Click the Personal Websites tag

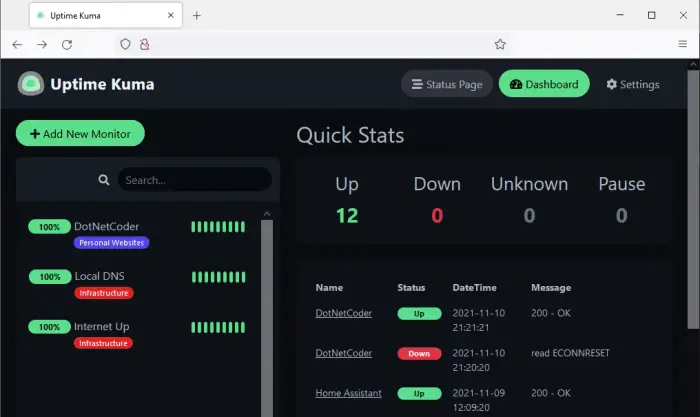[x=112, y=243]
